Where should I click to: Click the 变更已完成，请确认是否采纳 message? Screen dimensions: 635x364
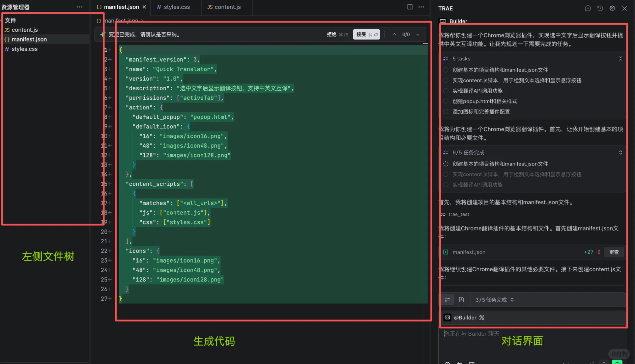(145, 34)
